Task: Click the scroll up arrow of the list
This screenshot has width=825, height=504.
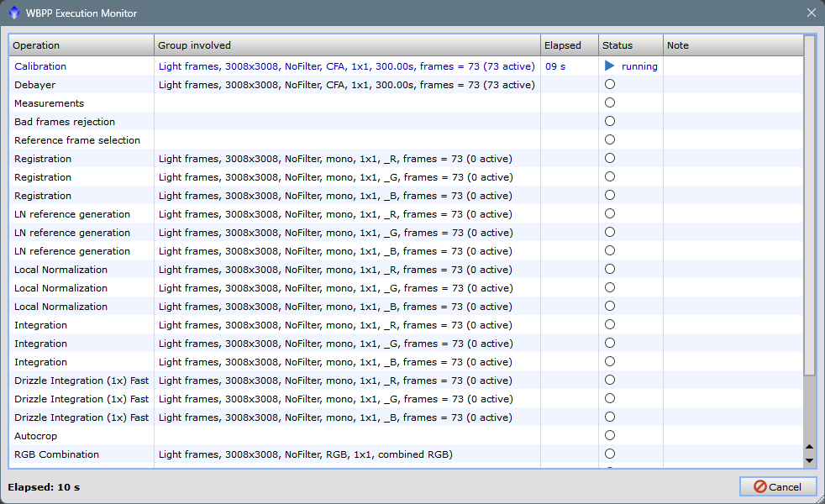Action: pyautogui.click(x=810, y=447)
